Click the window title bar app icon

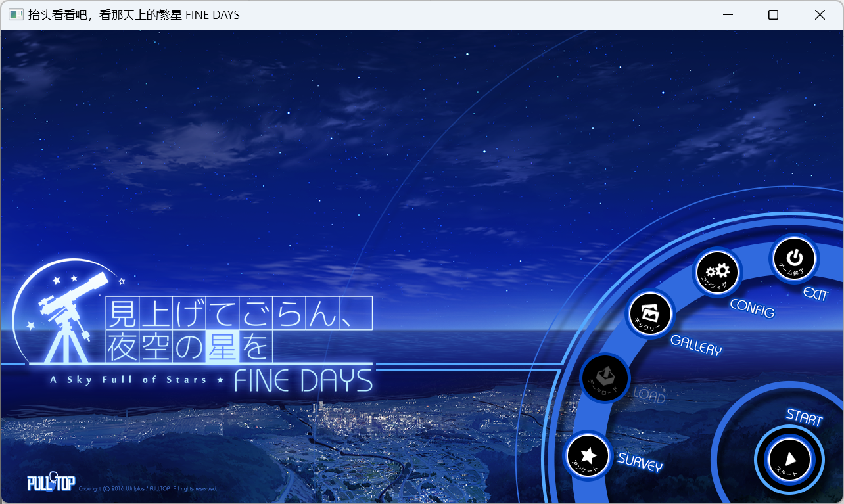[16, 14]
